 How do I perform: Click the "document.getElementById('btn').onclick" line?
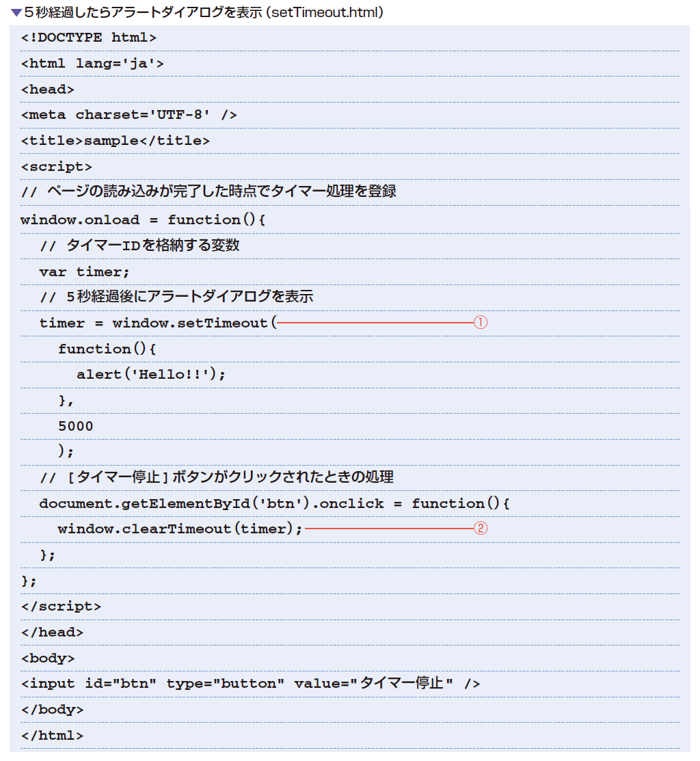(275, 503)
